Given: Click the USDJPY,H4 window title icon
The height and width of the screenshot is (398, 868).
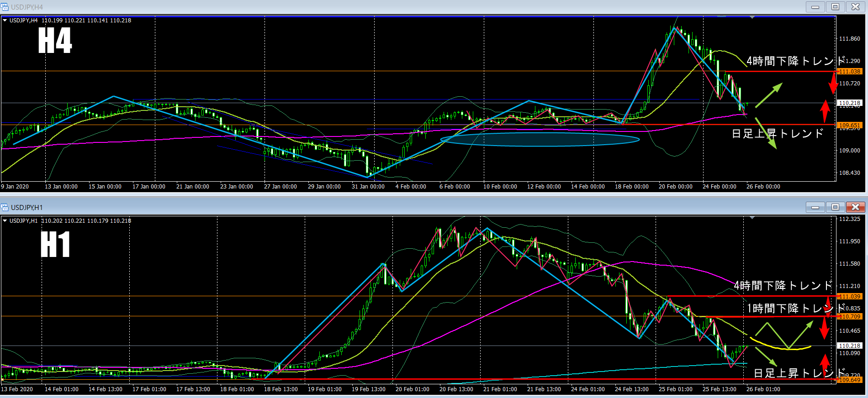Looking at the screenshot, I should pos(5,7).
